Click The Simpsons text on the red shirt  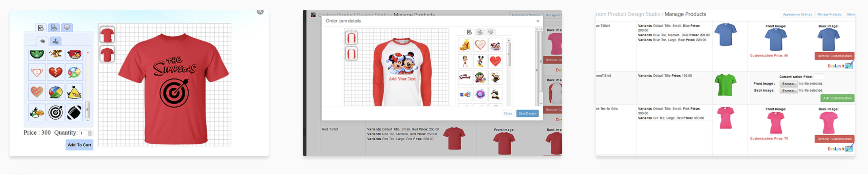click(x=174, y=66)
